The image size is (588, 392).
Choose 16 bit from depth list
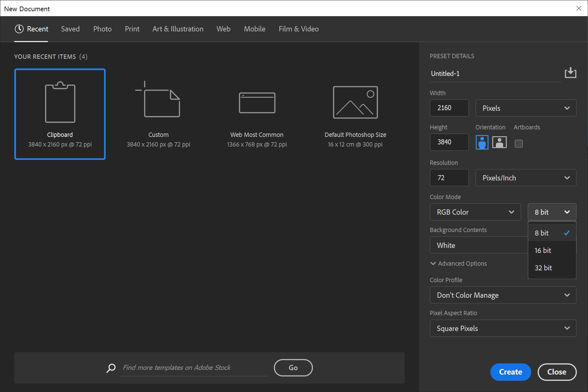552,250
